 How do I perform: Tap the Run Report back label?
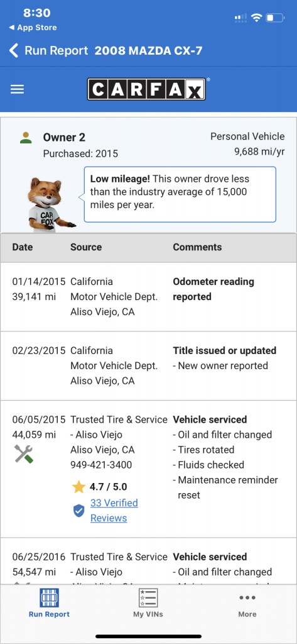57,50
